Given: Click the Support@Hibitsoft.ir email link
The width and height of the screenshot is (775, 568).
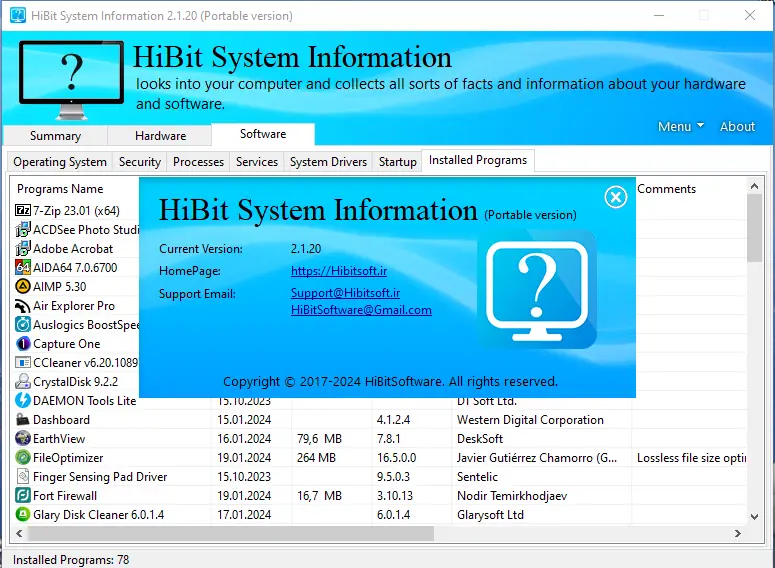Looking at the screenshot, I should pyautogui.click(x=345, y=293).
